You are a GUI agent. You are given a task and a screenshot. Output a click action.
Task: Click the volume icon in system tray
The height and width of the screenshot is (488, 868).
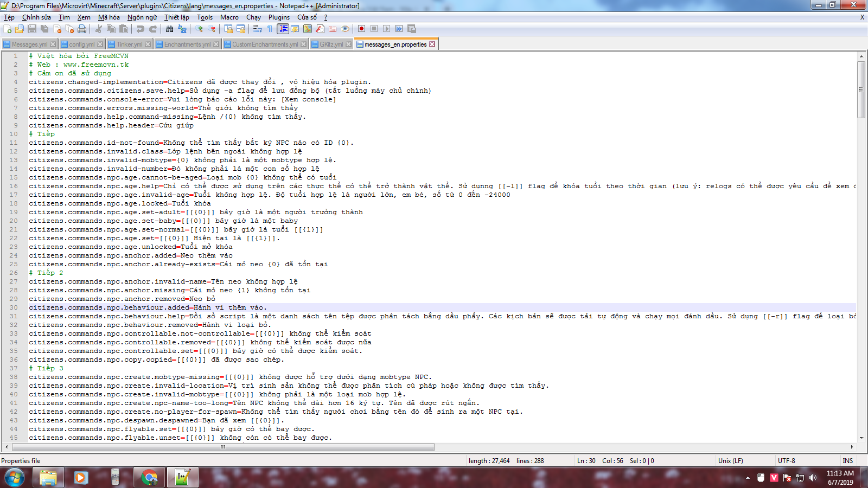pos(813,478)
